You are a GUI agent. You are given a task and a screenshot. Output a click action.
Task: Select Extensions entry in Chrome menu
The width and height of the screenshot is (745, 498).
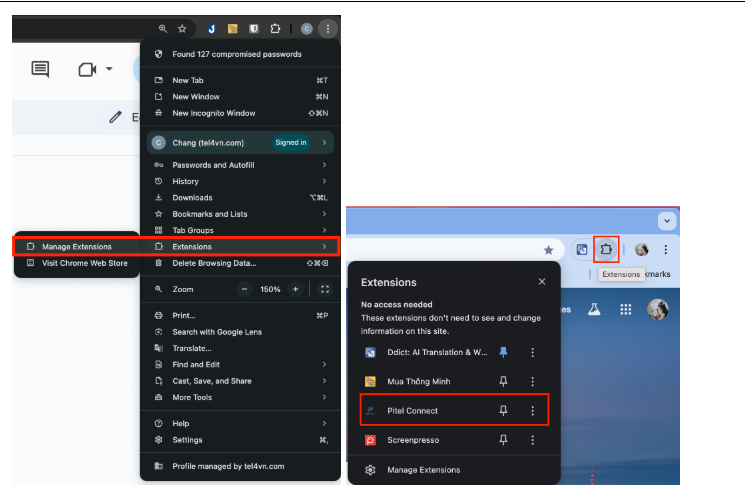[240, 247]
